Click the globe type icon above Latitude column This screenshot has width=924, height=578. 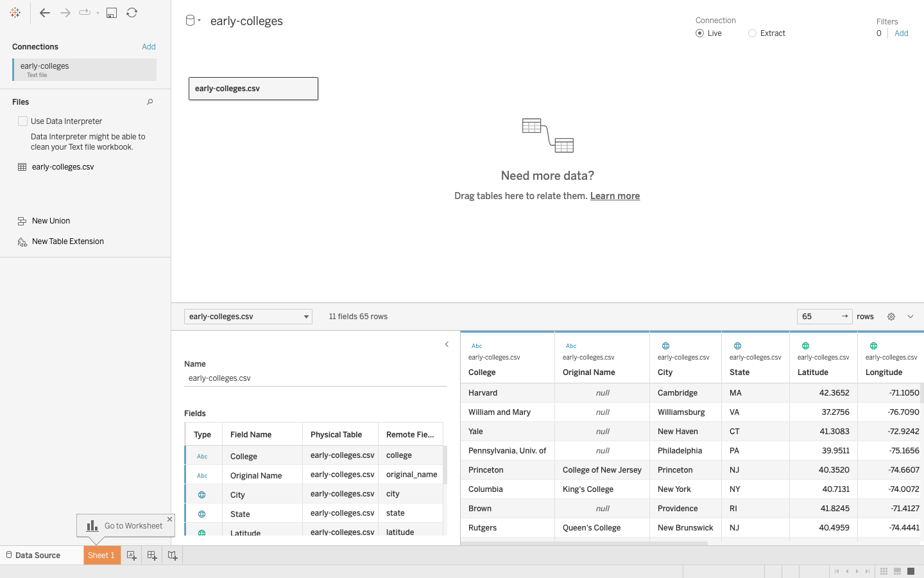[x=805, y=346]
